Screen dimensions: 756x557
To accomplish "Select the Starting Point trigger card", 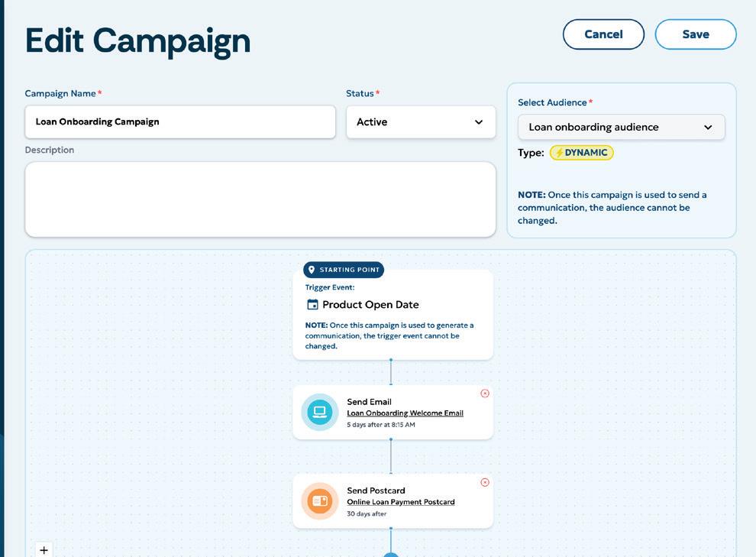I will (x=393, y=321).
